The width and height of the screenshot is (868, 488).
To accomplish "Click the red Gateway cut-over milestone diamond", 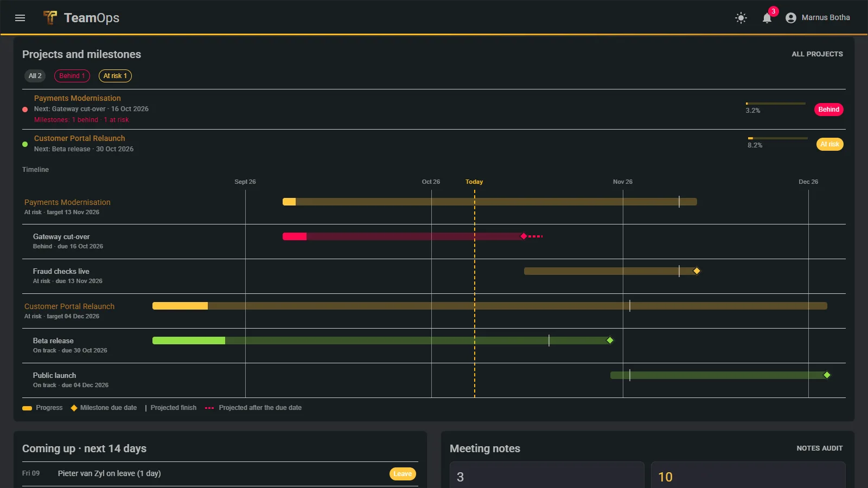I will [524, 236].
